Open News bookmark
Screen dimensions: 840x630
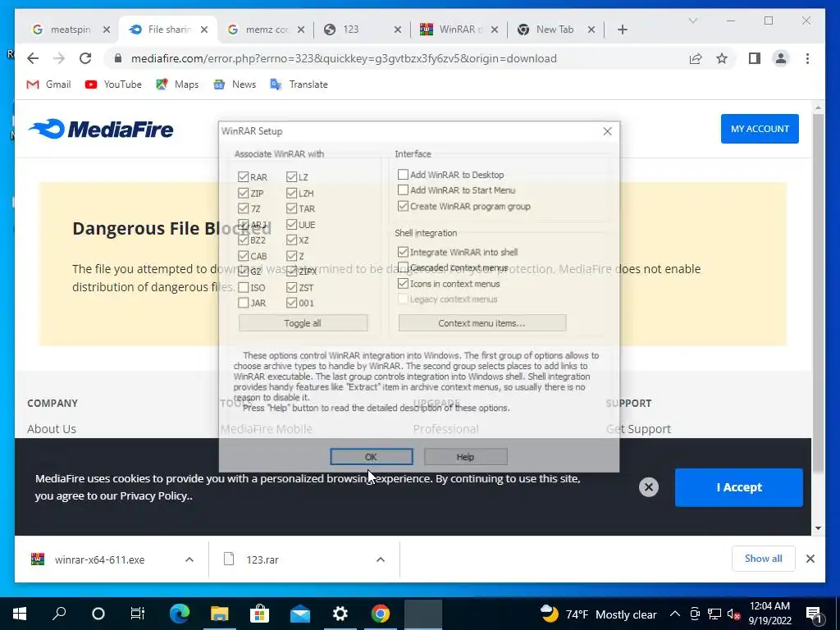[235, 84]
